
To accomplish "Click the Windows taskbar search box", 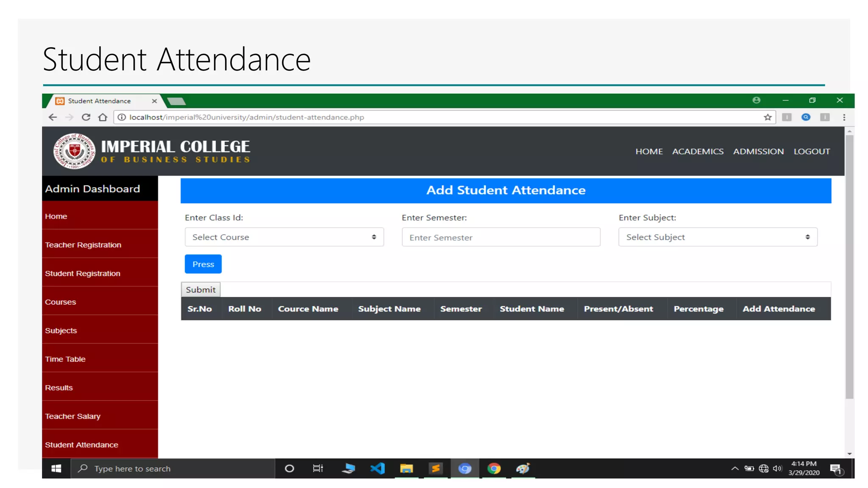I will tap(173, 469).
